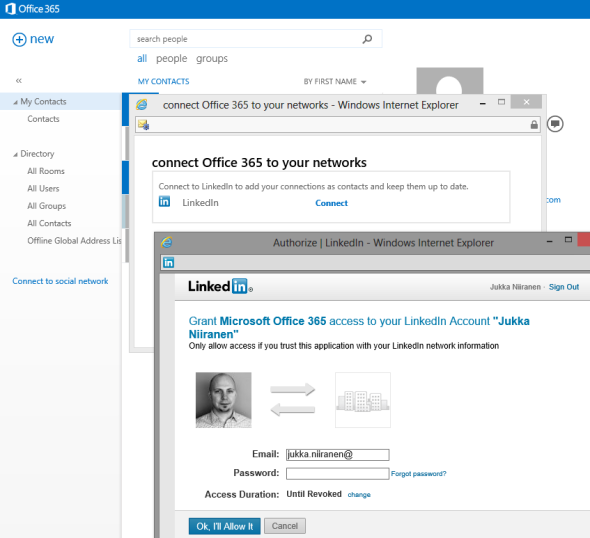Click the Office 365 logo icon
The height and width of the screenshot is (538, 590).
11,9
